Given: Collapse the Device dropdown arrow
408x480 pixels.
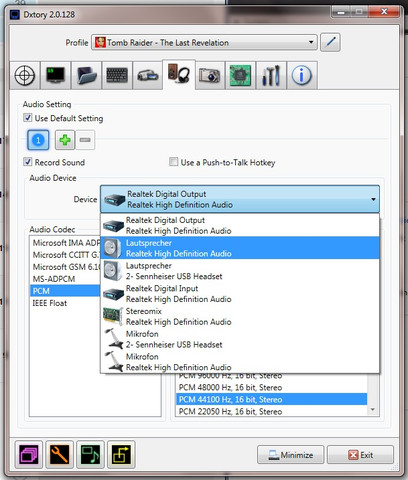Looking at the screenshot, I should 373,199.
